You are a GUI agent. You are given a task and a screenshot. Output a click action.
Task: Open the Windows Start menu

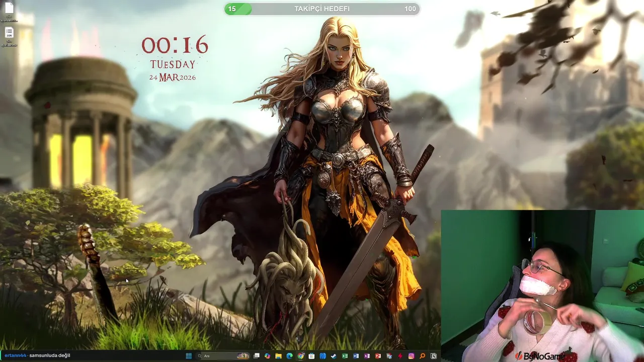pyautogui.click(x=189, y=356)
